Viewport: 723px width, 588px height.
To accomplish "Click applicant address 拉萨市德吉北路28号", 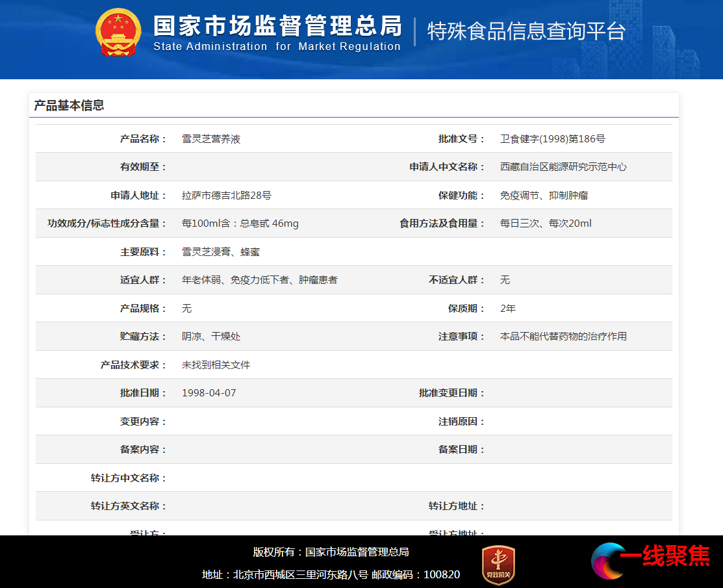I will click(226, 196).
